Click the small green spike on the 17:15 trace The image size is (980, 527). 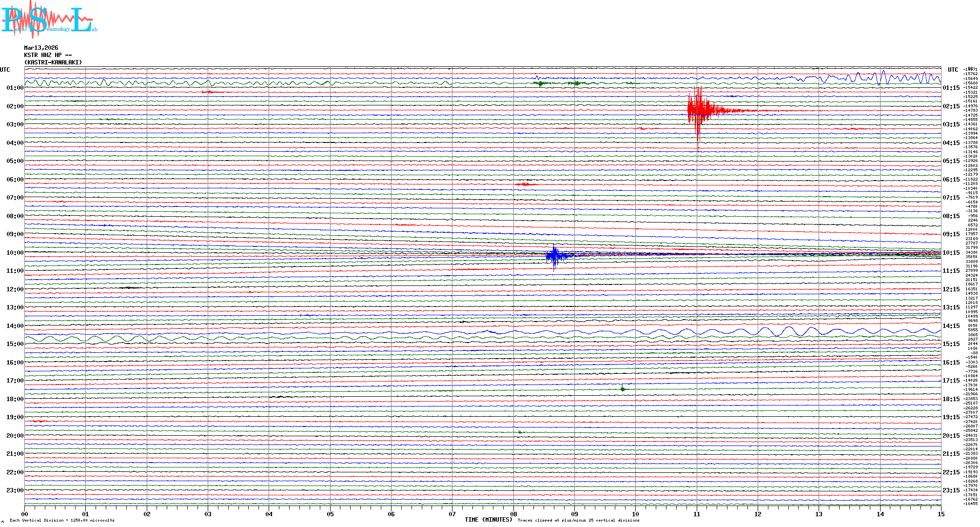(623, 388)
